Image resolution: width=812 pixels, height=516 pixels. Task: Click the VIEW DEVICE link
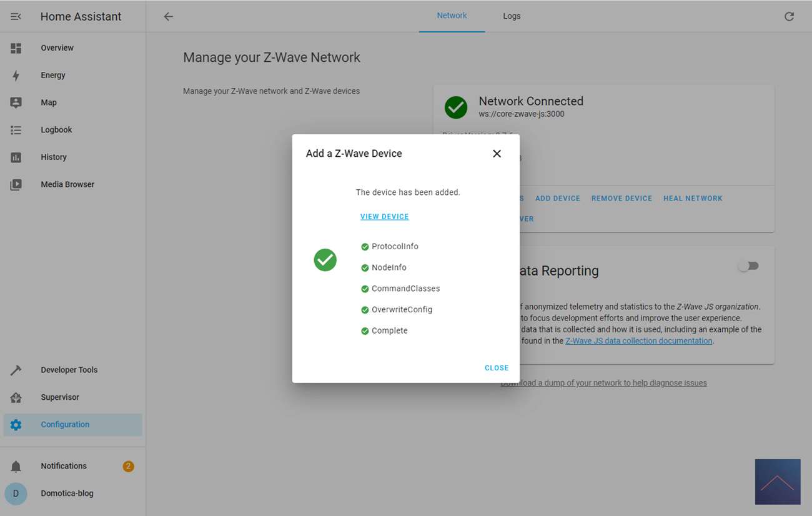[385, 217]
